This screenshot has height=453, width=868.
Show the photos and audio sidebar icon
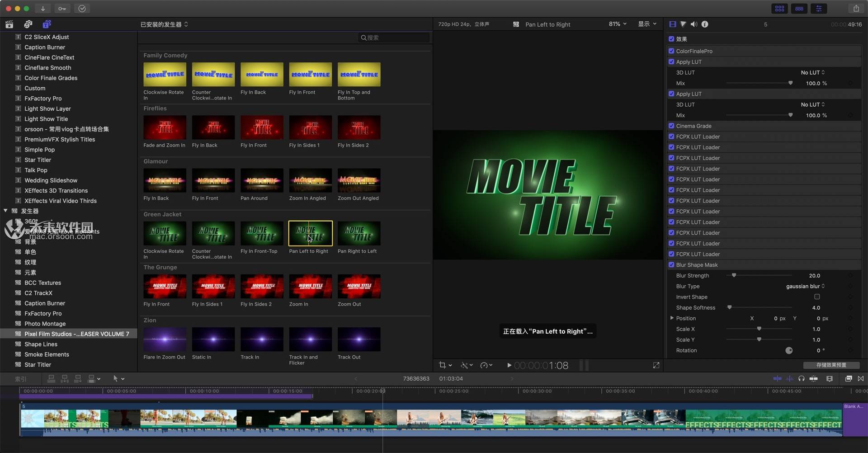[28, 24]
